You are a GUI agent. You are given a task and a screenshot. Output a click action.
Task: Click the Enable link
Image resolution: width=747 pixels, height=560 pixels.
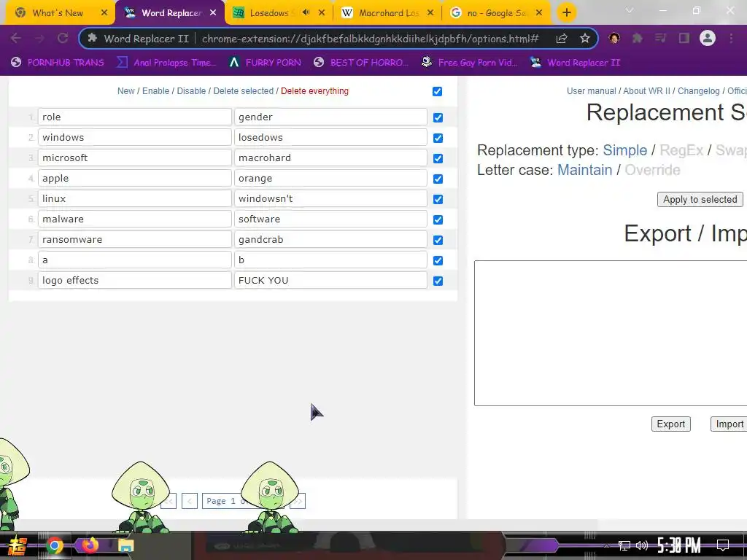point(156,91)
